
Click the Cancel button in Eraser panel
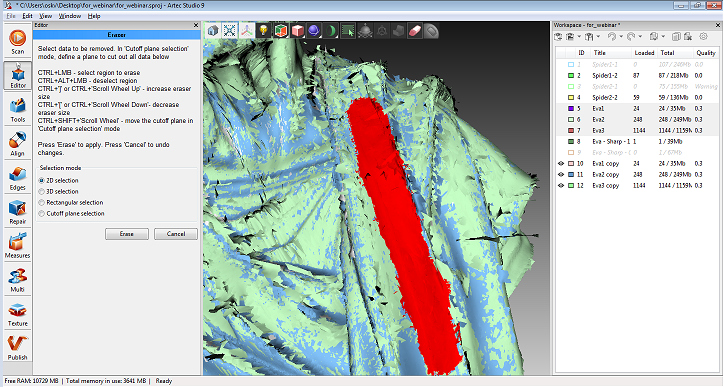[x=175, y=234]
